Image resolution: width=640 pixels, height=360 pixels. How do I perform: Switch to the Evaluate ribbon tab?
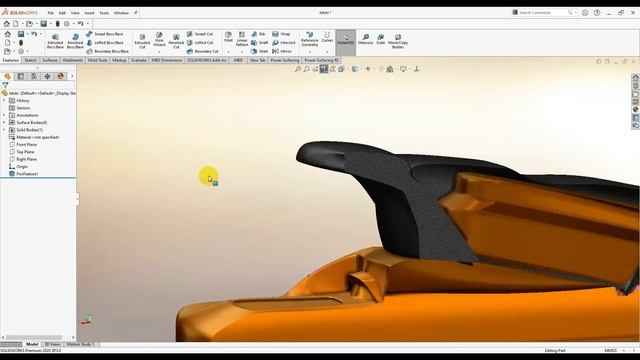tap(139, 60)
